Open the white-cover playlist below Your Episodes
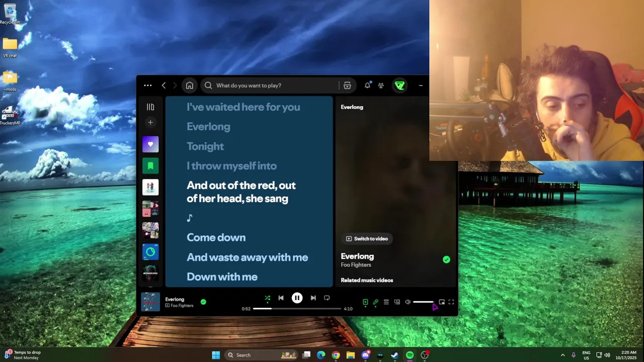The image size is (644, 362). (x=150, y=187)
